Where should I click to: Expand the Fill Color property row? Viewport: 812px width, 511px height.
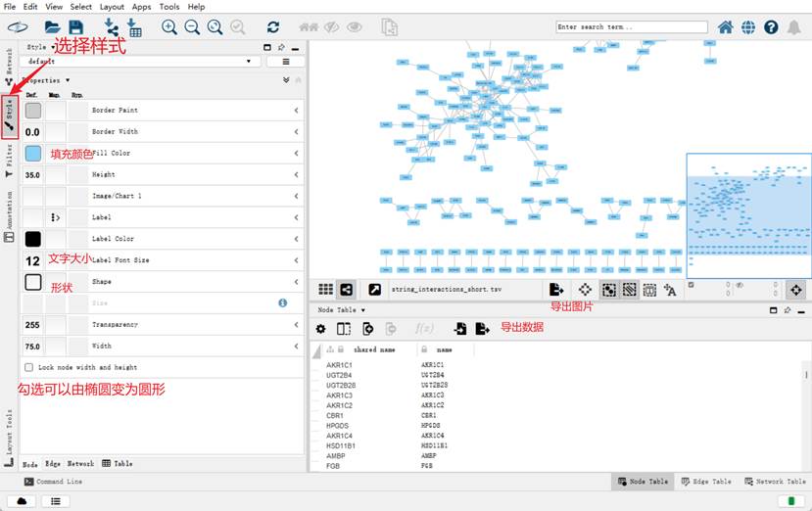296,154
